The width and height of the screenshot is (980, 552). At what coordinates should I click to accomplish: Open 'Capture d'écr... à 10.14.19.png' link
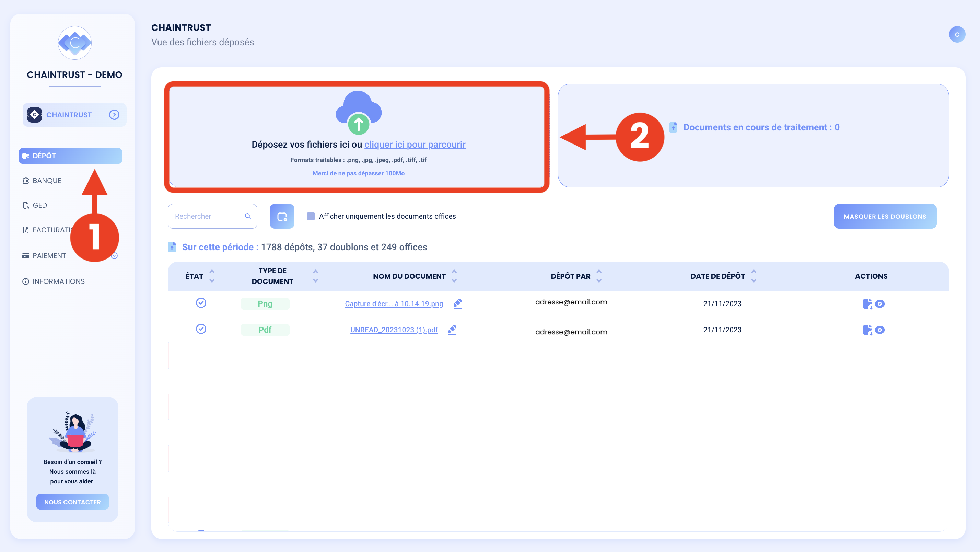coord(394,304)
